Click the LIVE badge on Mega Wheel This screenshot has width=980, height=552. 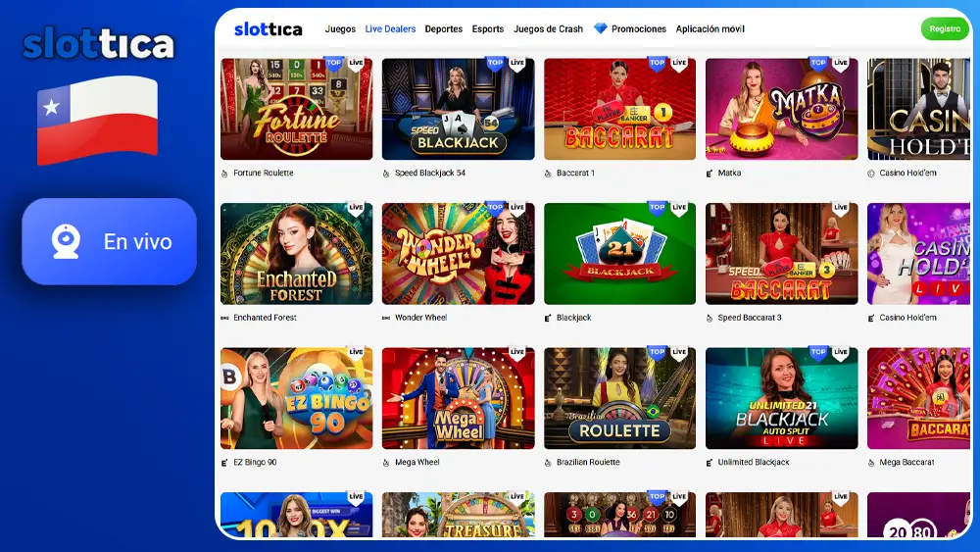(x=516, y=353)
